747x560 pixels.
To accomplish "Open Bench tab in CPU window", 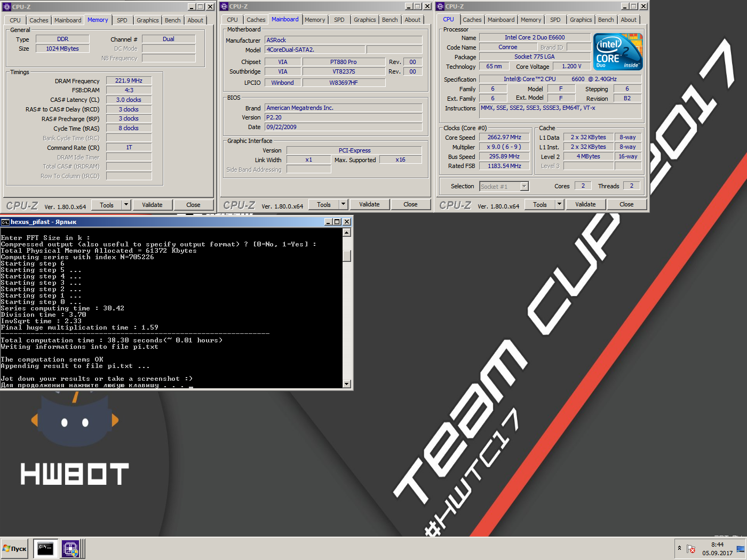I will (x=606, y=20).
